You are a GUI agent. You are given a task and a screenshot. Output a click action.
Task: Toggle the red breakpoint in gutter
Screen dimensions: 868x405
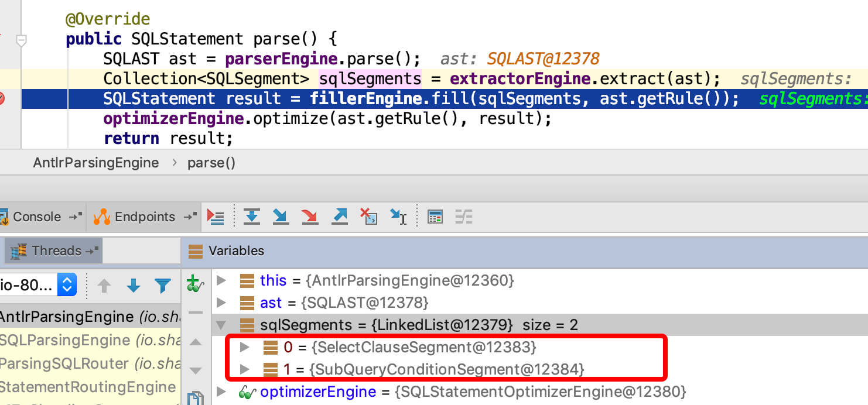click(1, 99)
